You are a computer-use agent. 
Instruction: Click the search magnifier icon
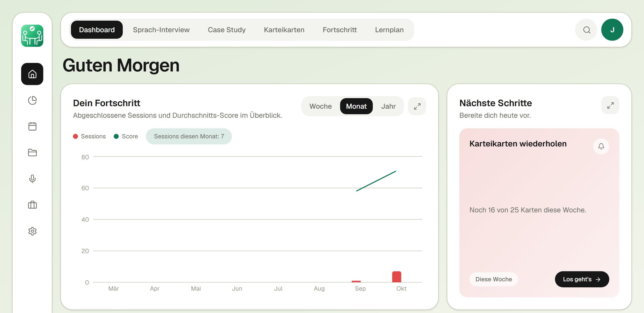[x=587, y=30]
